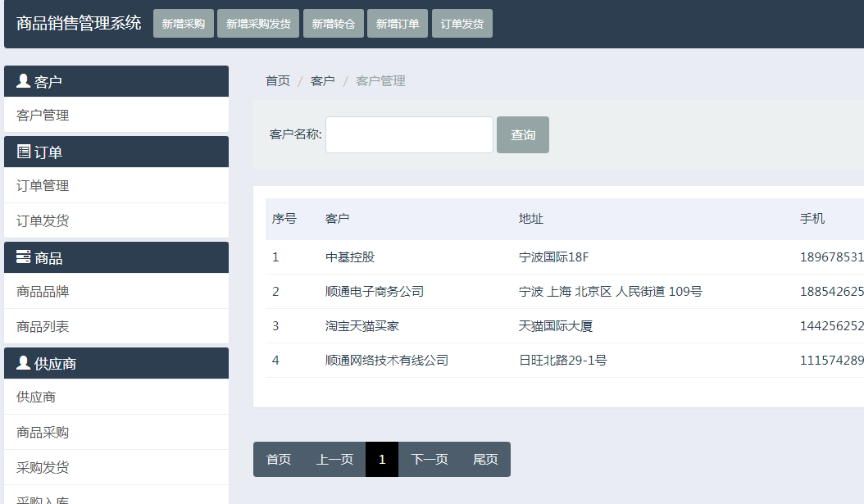Open 客户管理 in the sidebar
The width and height of the screenshot is (864, 504).
[x=43, y=116]
